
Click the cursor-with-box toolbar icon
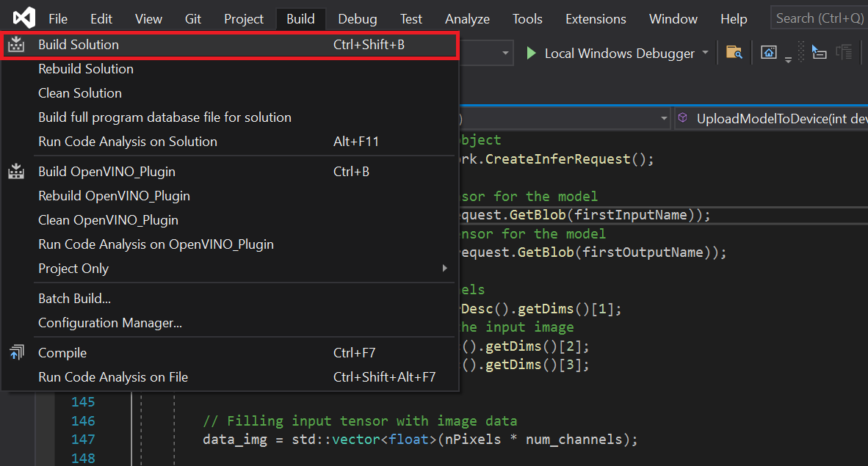819,52
